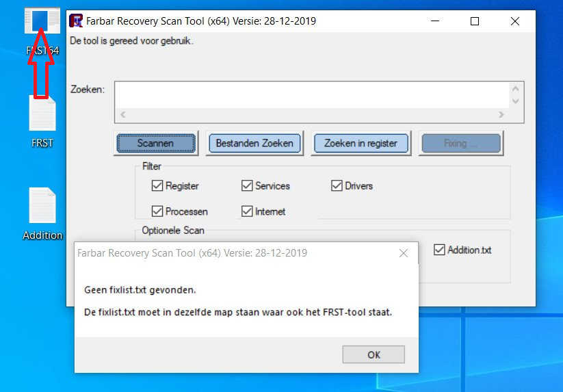Maximize the Farbar Recovery Scan Tool window
Image resolution: width=563 pixels, height=392 pixels.
475,21
